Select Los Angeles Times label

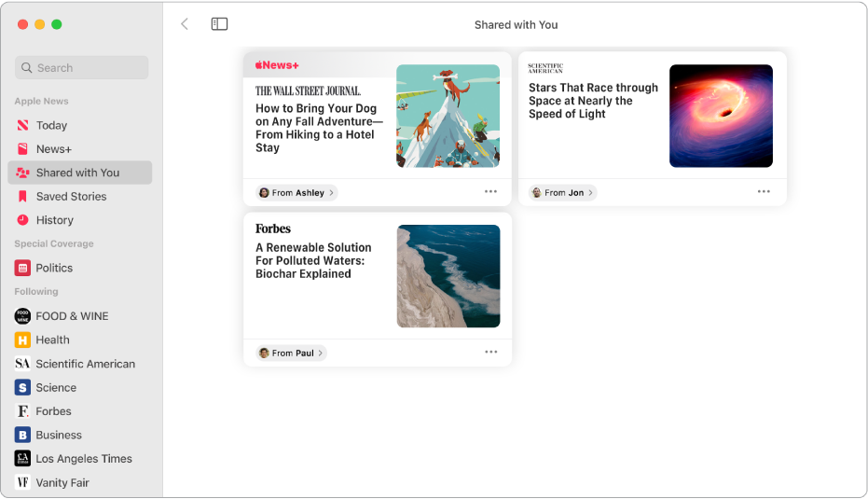point(84,459)
